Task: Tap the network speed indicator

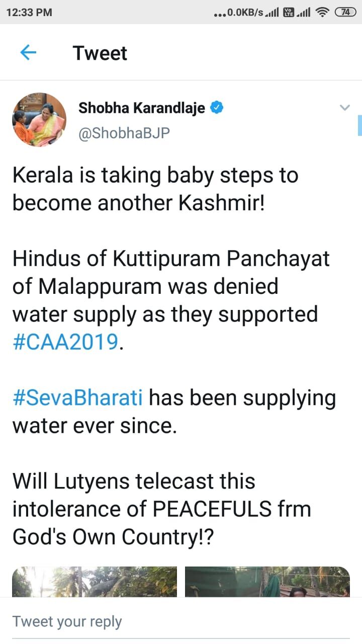Action: pyautogui.click(x=238, y=12)
